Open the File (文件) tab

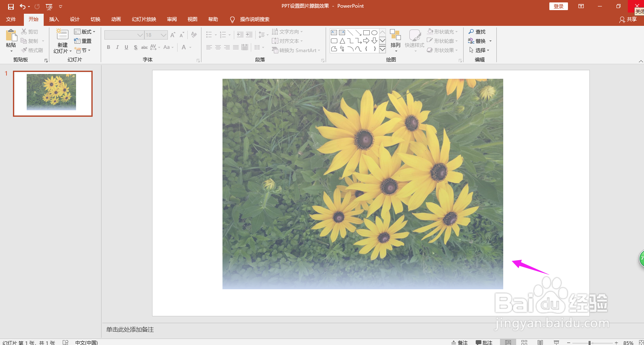11,19
